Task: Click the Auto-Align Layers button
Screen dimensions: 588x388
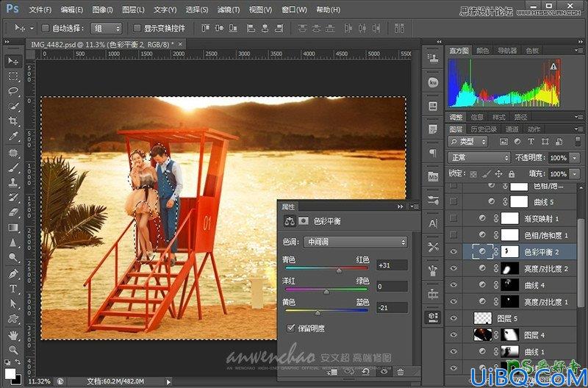Action: (x=399, y=28)
